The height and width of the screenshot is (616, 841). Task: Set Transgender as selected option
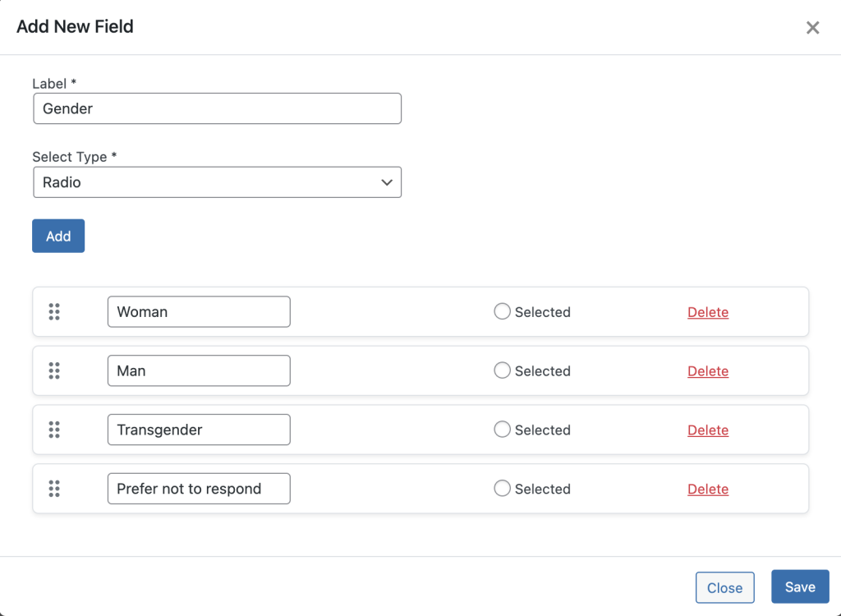coord(502,430)
